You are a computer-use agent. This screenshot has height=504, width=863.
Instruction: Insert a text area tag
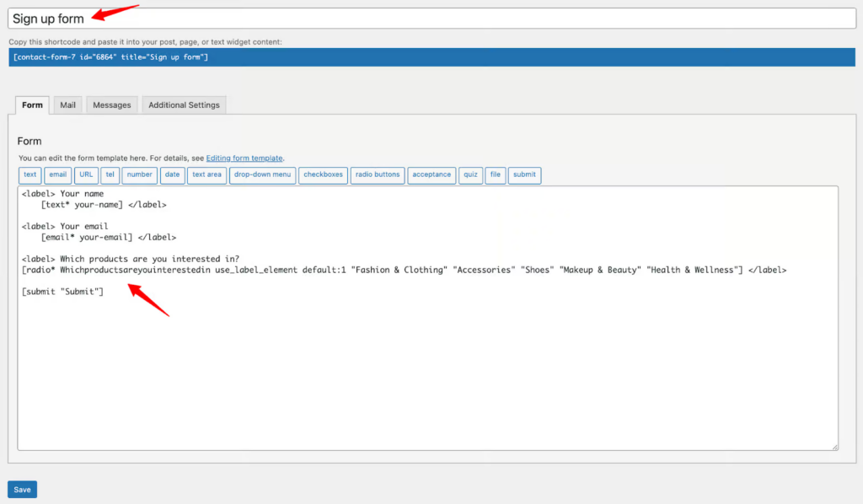206,175
